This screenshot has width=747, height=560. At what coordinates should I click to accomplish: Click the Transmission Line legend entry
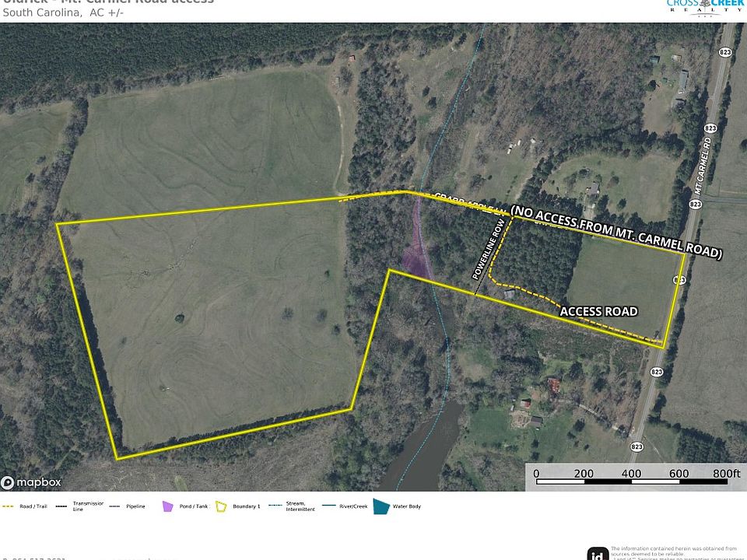79,506
